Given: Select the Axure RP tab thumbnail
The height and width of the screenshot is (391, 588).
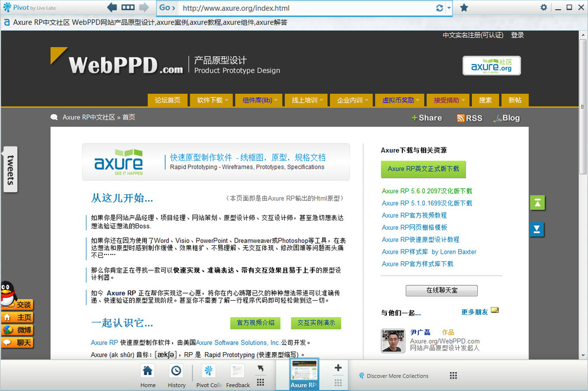Looking at the screenshot, I should pyautogui.click(x=304, y=374).
